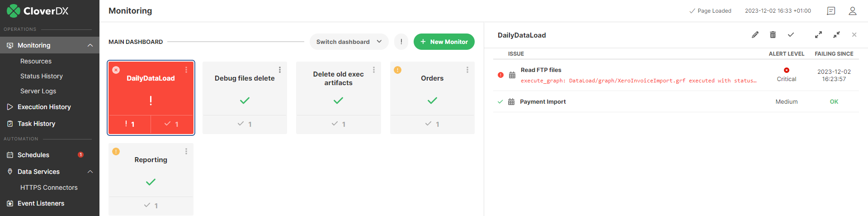Collapse the Data Services sidebar section

click(90, 172)
